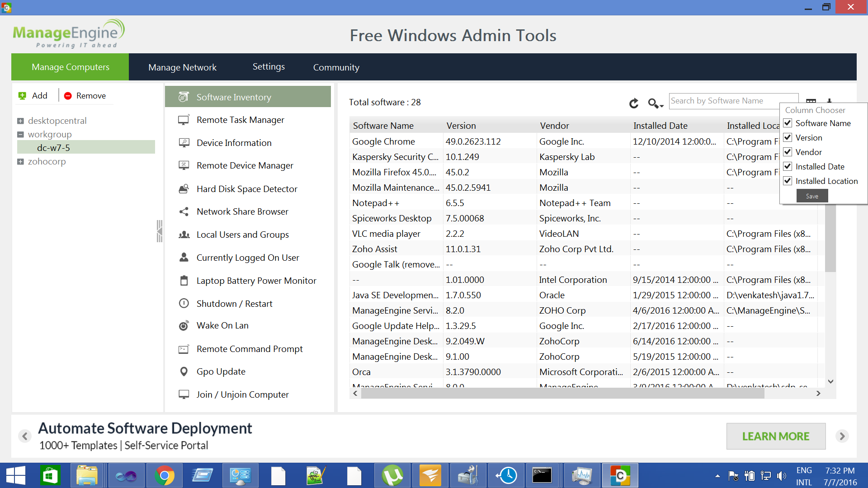
Task: Open Remote Command Prompt icon
Action: click(184, 349)
